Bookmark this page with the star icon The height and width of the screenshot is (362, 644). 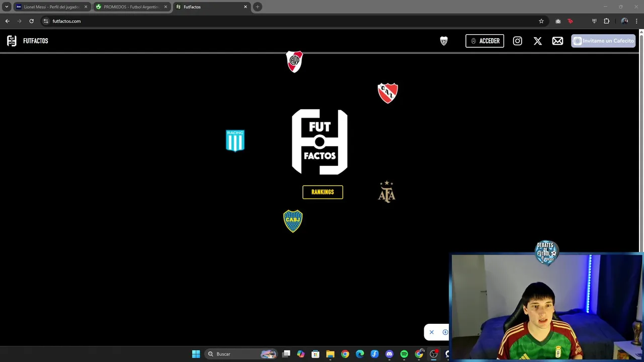[541, 21]
